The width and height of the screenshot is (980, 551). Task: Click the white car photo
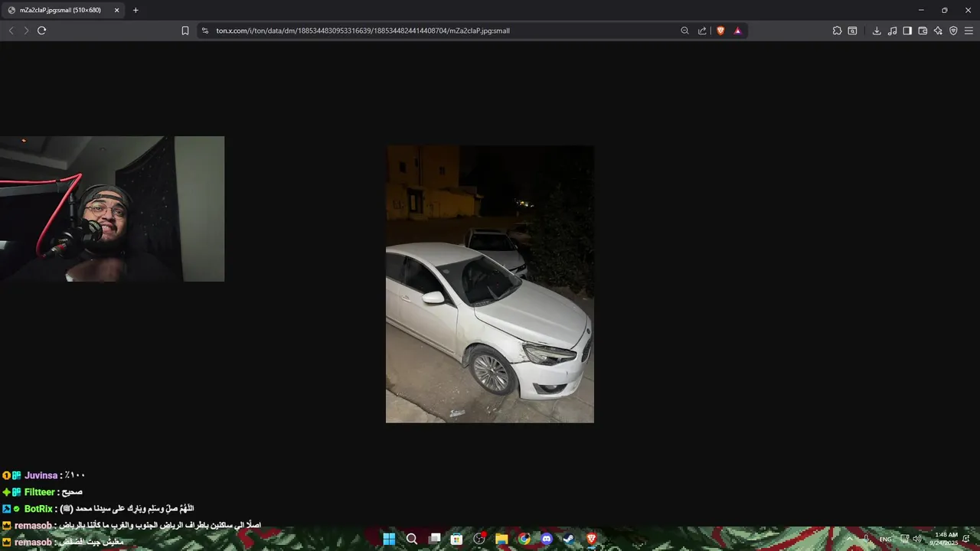point(490,284)
